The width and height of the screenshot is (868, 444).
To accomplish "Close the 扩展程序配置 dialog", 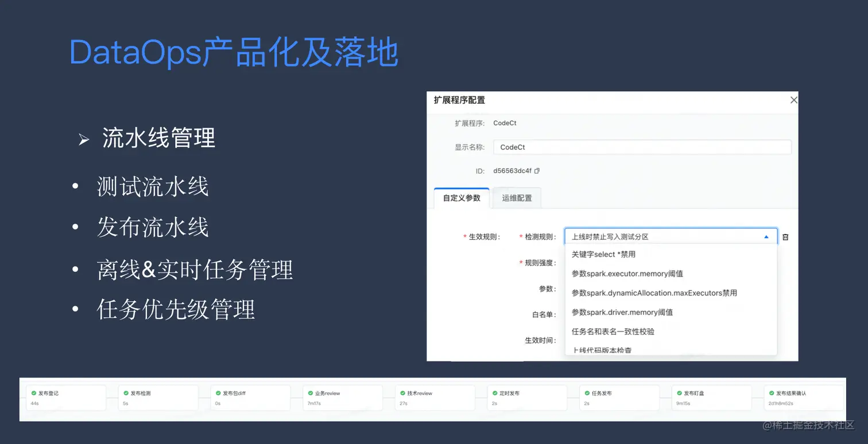I will 793,100.
